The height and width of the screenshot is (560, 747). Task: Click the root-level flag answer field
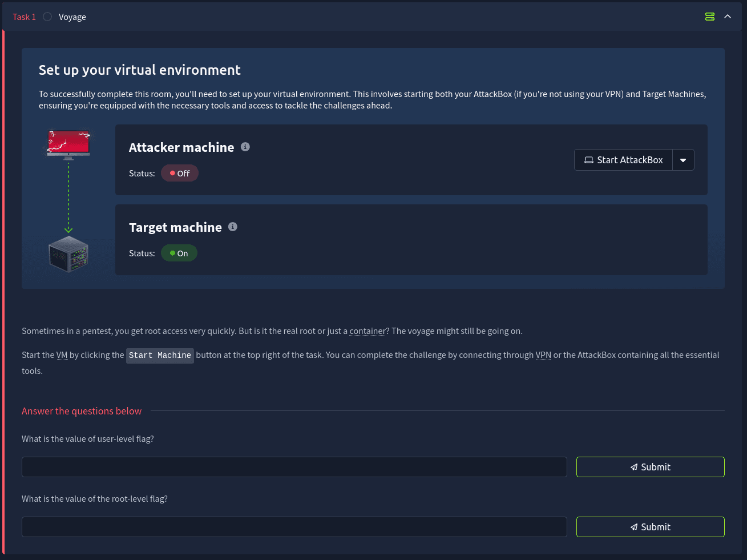click(294, 527)
